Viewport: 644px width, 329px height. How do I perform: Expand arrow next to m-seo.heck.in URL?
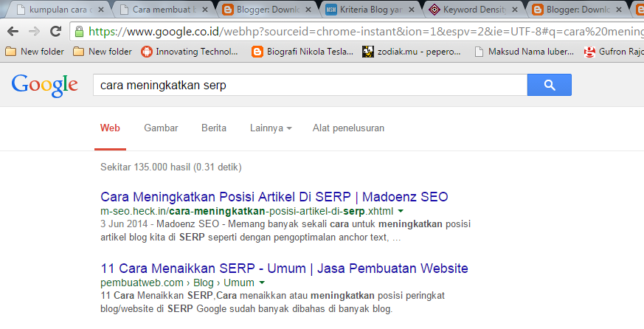(x=401, y=211)
